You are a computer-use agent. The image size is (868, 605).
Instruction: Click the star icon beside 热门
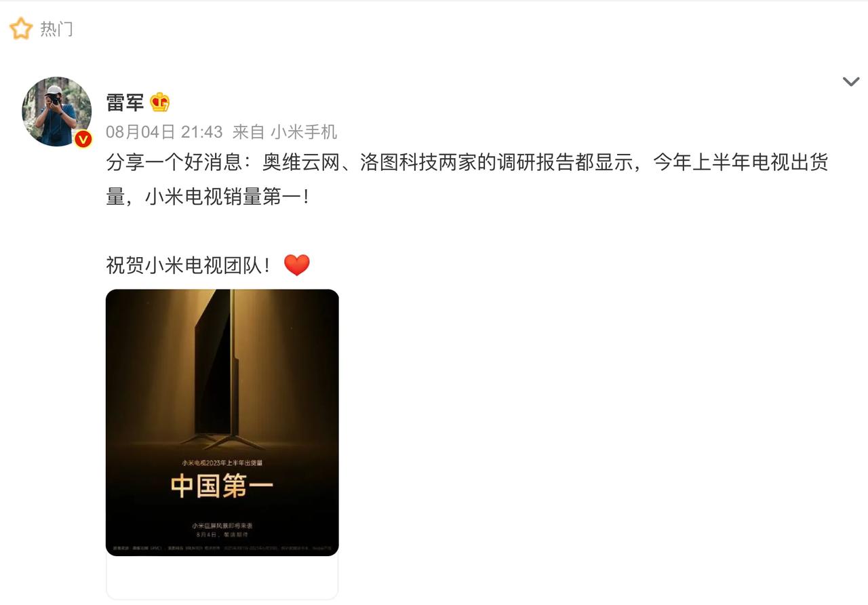(x=21, y=29)
